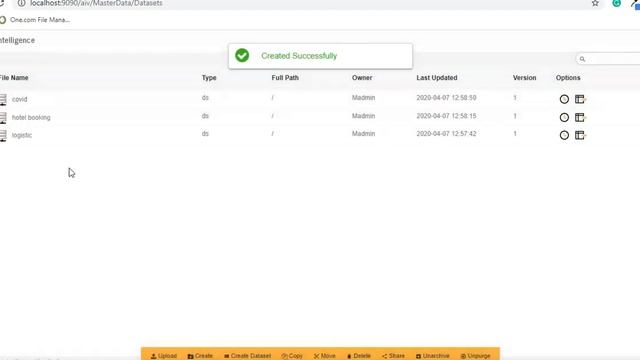Click the green check icon in notification
640x360 pixels.
(242, 56)
